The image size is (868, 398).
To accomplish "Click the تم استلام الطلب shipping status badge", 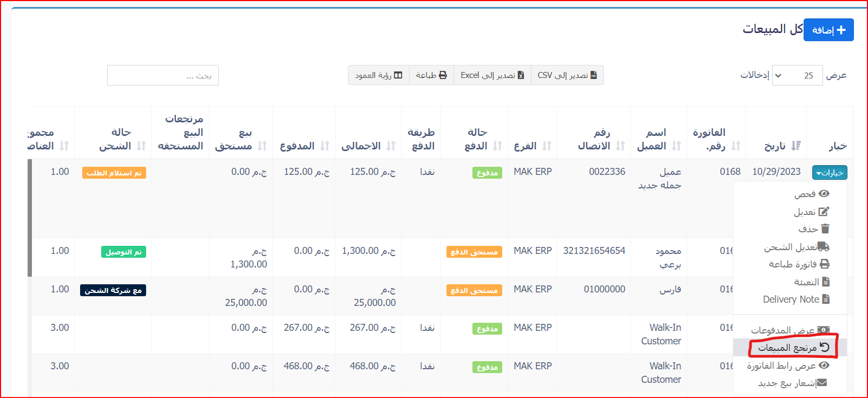I will tap(114, 173).
